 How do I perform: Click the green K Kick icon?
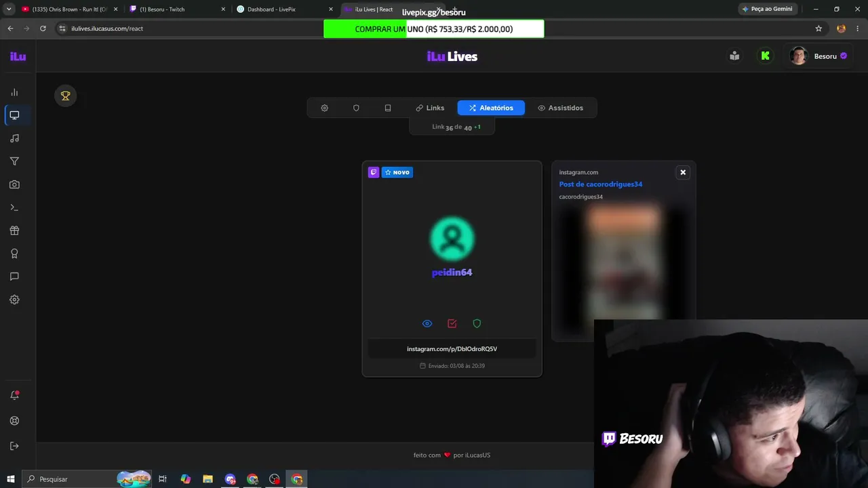click(766, 56)
